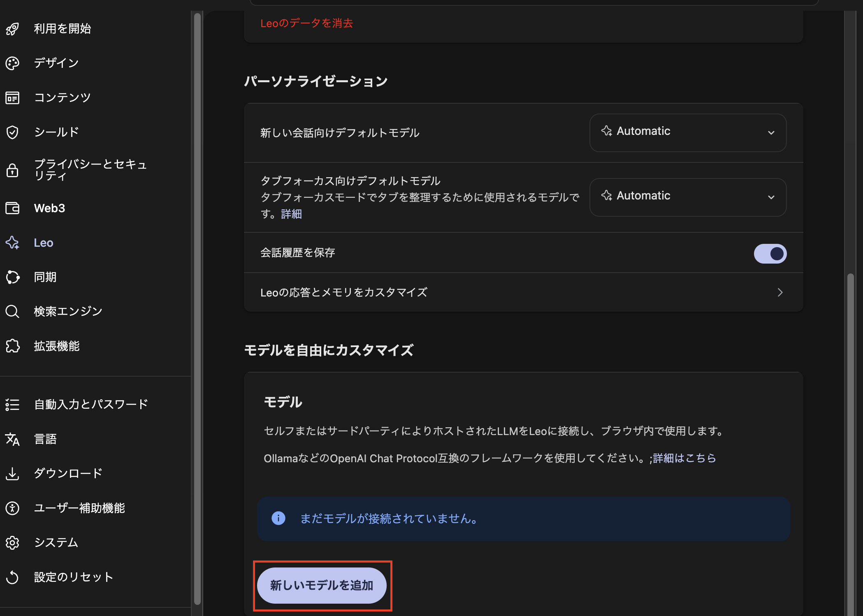Open システム settings
The height and width of the screenshot is (616, 863).
(x=56, y=543)
